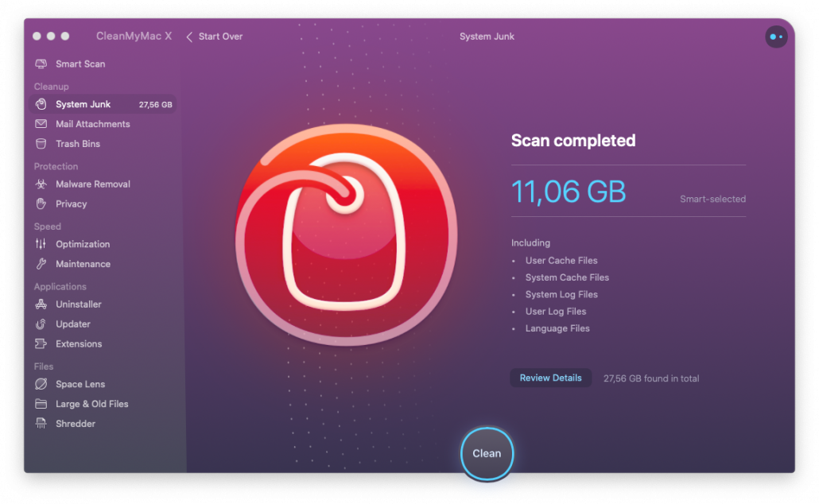Open Trash Bins via its bin icon
The height and width of the screenshot is (504, 819).
(x=41, y=144)
